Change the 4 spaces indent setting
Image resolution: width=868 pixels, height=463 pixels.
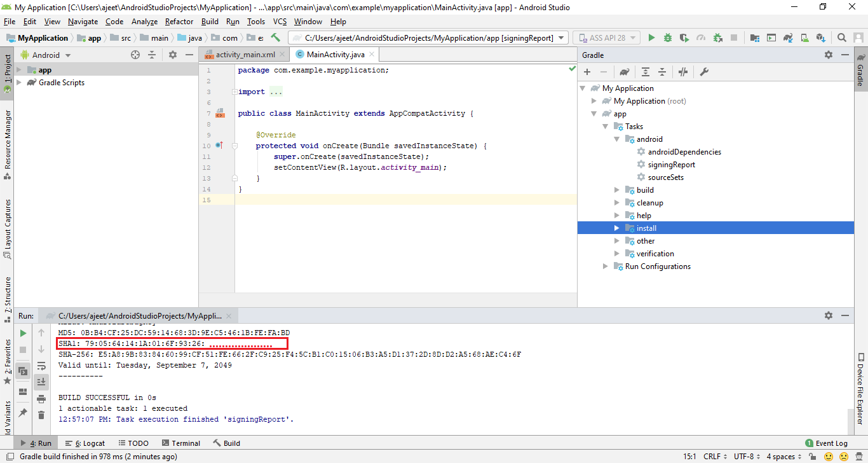point(783,457)
